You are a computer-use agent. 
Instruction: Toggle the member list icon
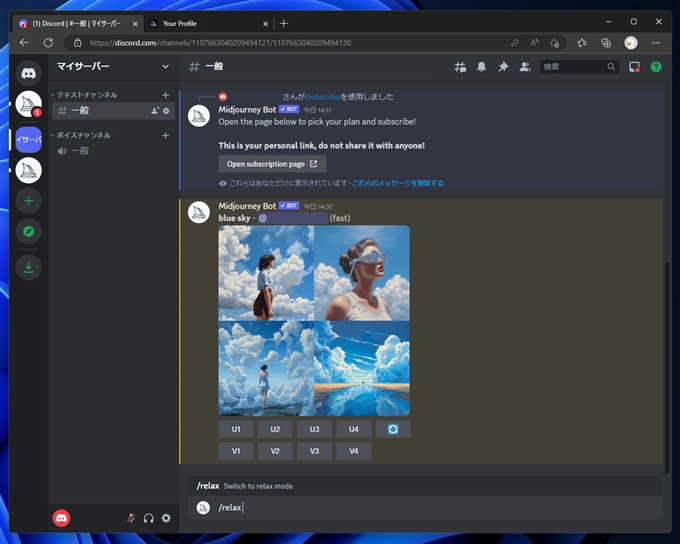[525, 67]
